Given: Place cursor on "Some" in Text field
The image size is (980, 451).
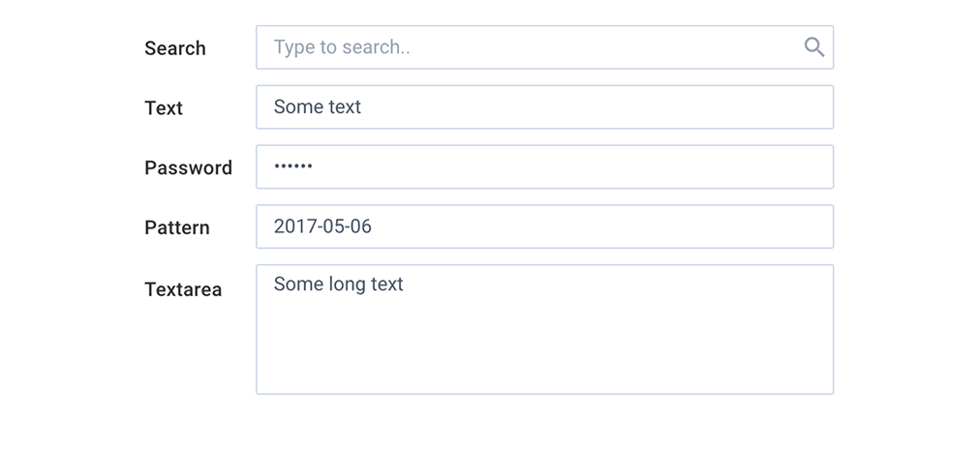Looking at the screenshot, I should pyautogui.click(x=293, y=107).
